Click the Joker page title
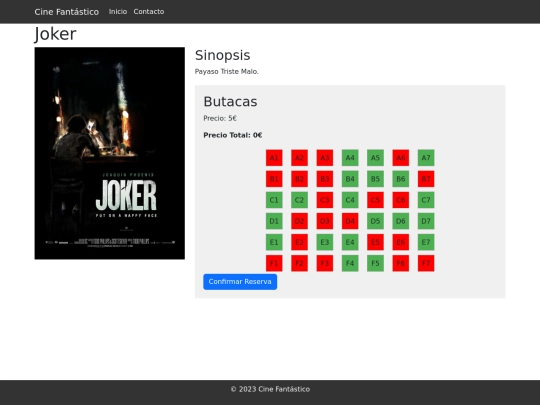This screenshot has width=540, height=405. click(55, 34)
